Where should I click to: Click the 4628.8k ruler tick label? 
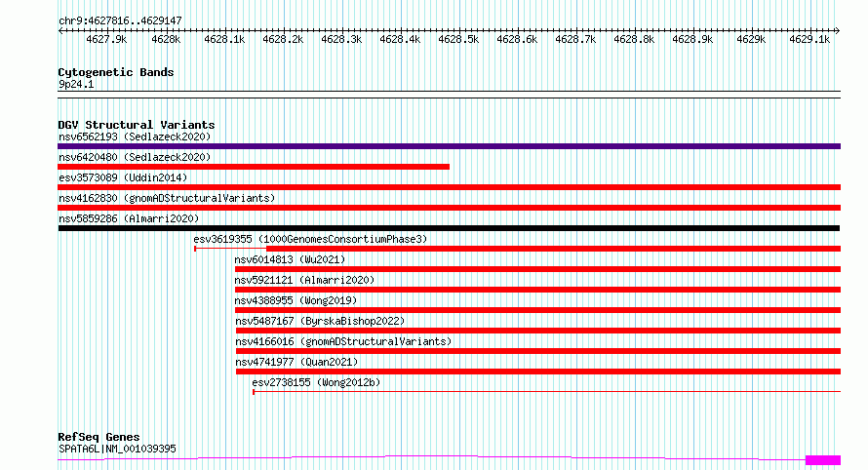[x=634, y=40]
